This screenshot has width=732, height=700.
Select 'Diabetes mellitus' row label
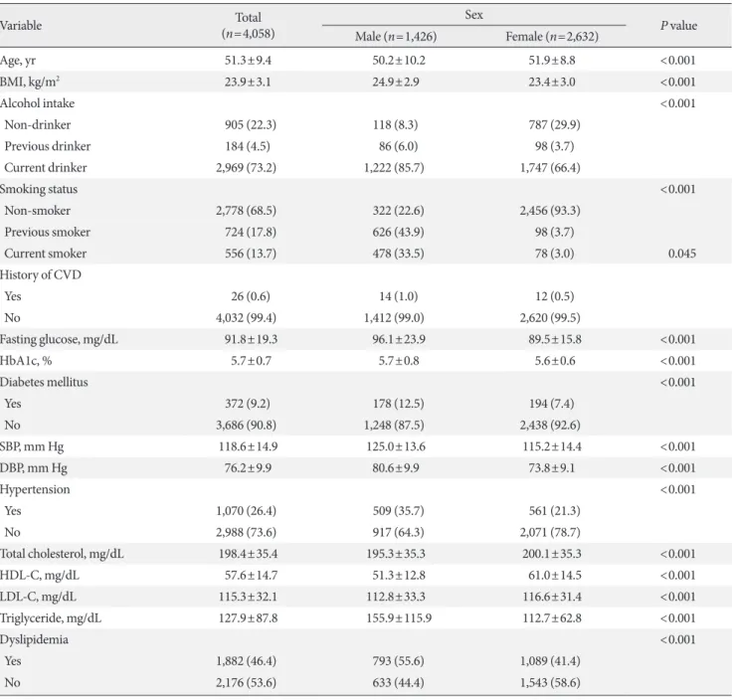[x=44, y=382]
